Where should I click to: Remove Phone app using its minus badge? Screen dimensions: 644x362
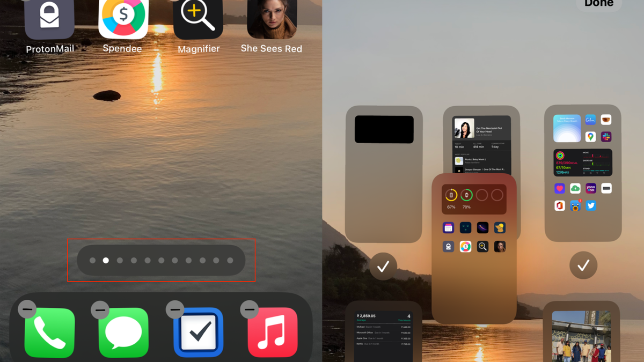click(x=27, y=309)
